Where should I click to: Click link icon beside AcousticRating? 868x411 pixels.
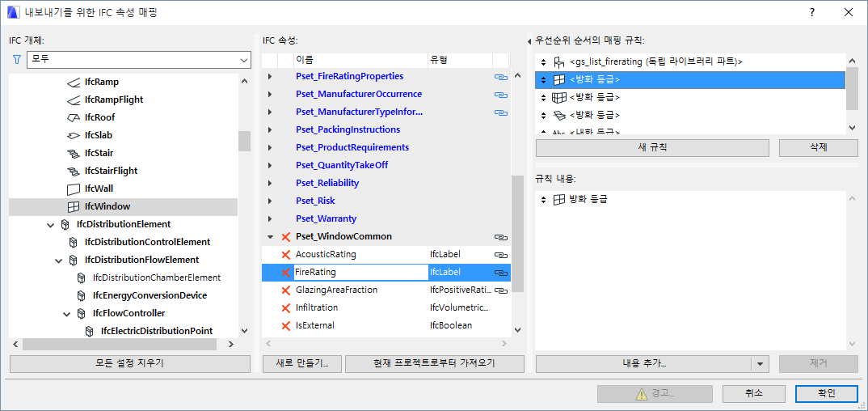(x=501, y=255)
